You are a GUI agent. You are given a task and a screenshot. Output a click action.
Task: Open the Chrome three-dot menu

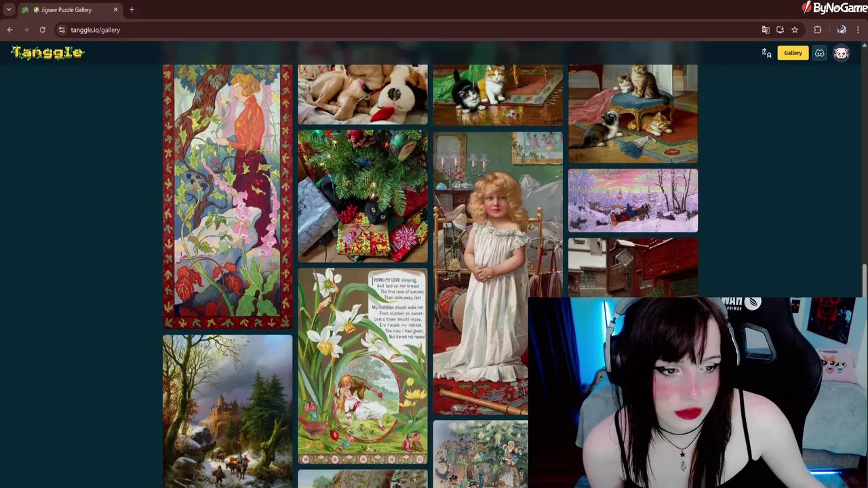pos(858,30)
